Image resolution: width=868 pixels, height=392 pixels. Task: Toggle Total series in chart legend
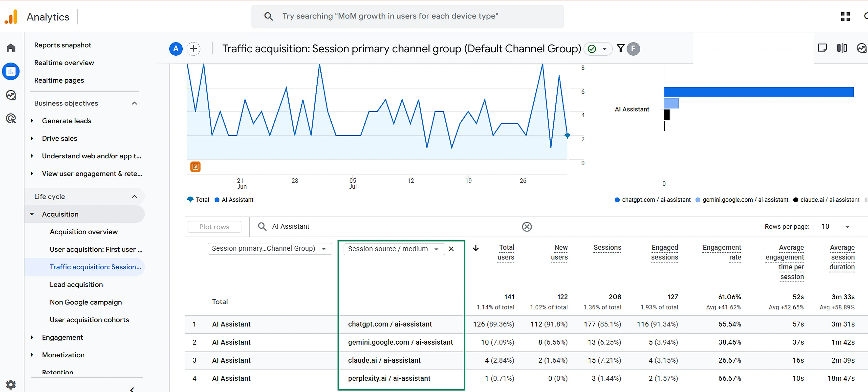click(x=198, y=200)
